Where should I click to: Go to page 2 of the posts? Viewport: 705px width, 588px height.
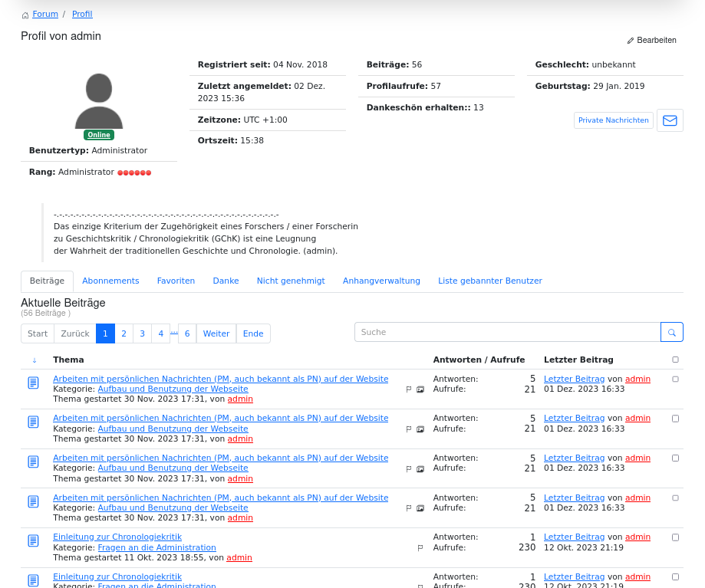click(124, 333)
